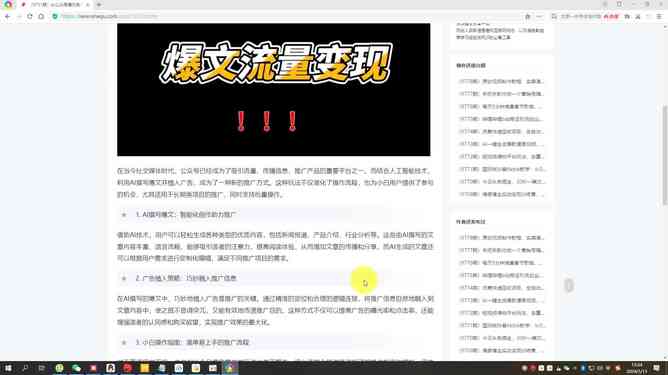The width and height of the screenshot is (668, 375).
Task: Open a new browser tab
Action: click(x=99, y=5)
